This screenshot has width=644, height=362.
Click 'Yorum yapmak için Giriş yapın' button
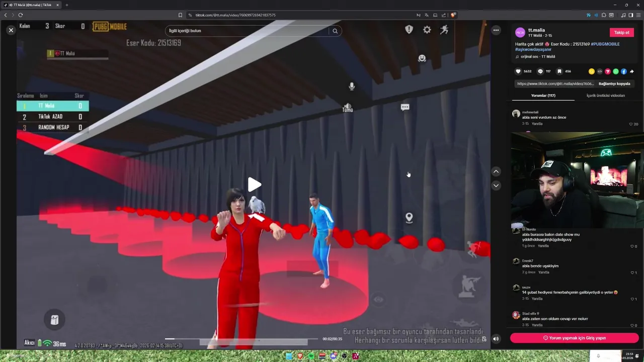575,338
